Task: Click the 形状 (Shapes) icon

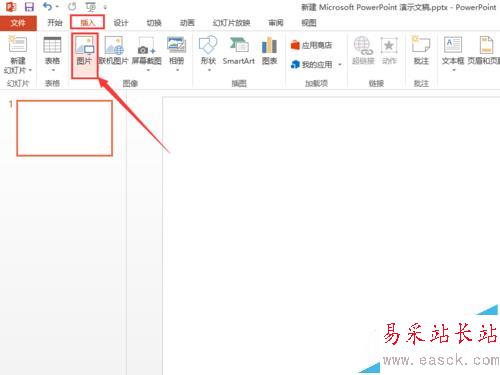Action: pyautogui.click(x=208, y=45)
